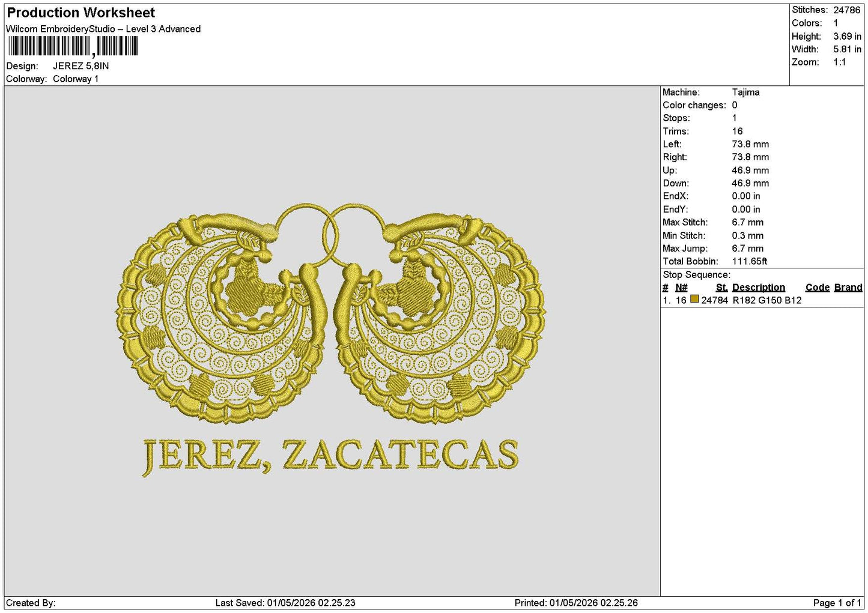This screenshot has height=613, width=868.
Task: Select the Zoom value 1:1
Action: (840, 62)
